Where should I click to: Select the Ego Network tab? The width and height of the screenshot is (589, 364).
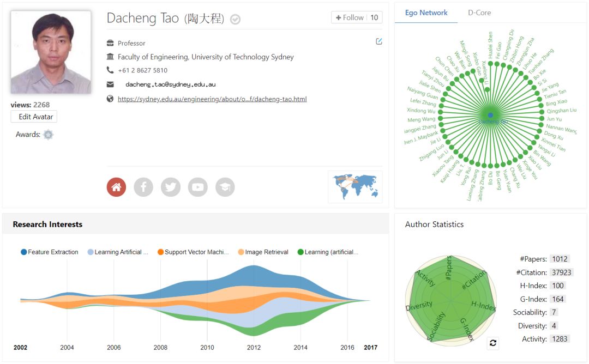pyautogui.click(x=426, y=13)
